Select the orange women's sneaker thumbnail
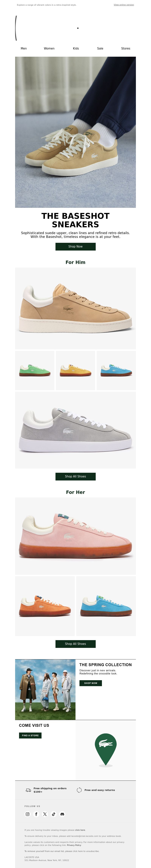The height and width of the screenshot is (868, 151). pos(45,606)
